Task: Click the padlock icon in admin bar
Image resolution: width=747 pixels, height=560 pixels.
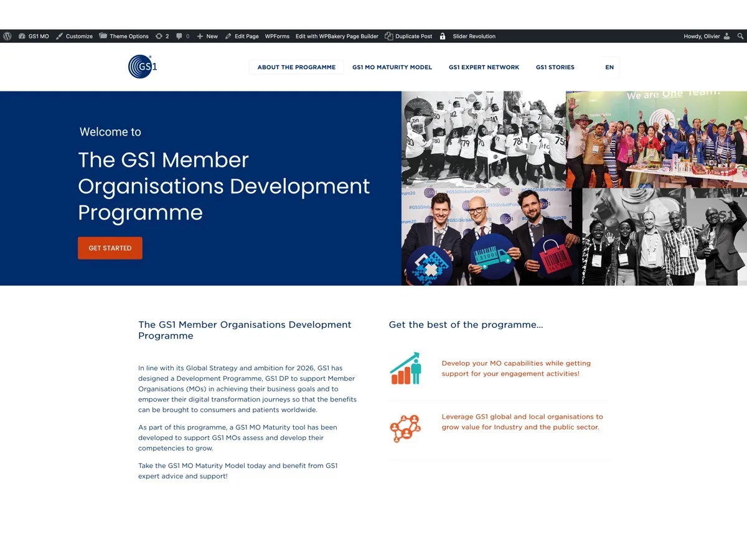Action: point(443,36)
